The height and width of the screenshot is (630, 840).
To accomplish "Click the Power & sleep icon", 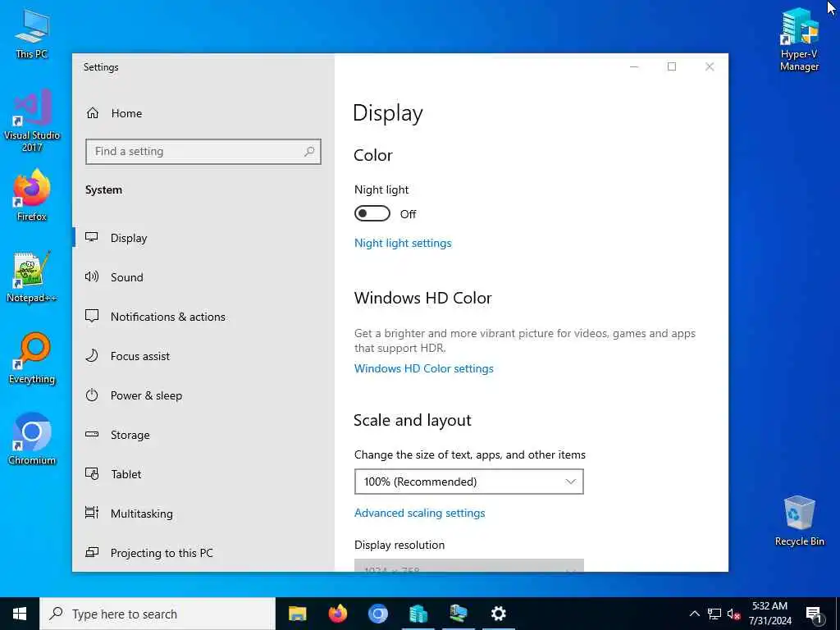I will [92, 395].
